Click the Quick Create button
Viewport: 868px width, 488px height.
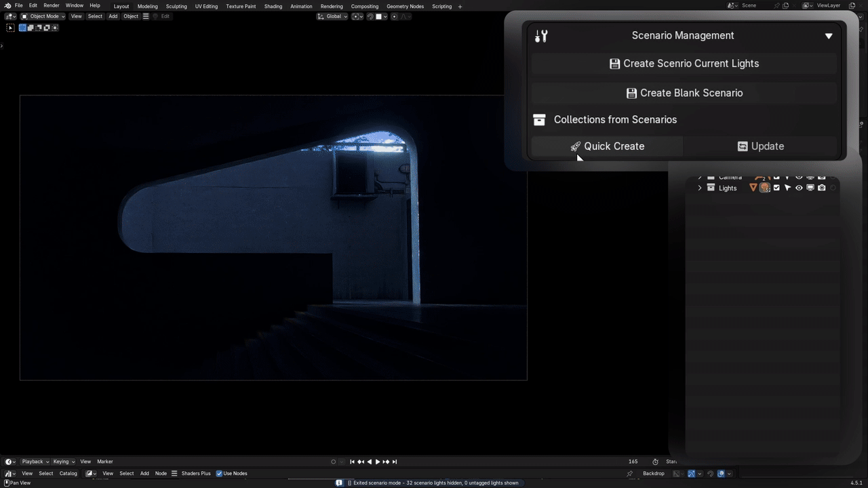tap(607, 146)
